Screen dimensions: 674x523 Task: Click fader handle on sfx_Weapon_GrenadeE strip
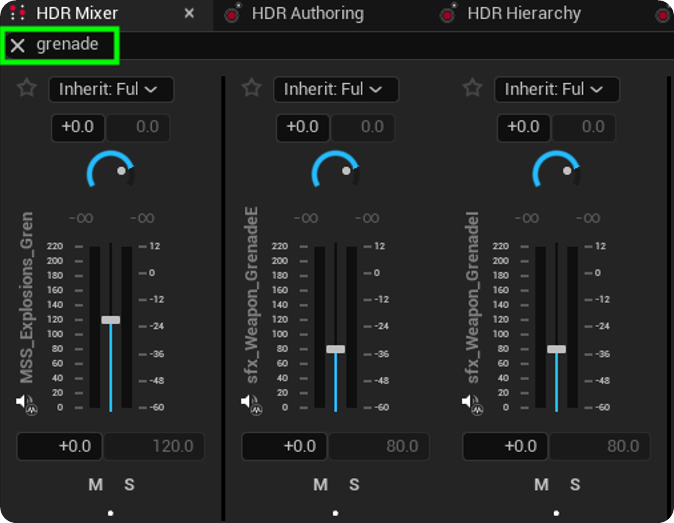[336, 349]
